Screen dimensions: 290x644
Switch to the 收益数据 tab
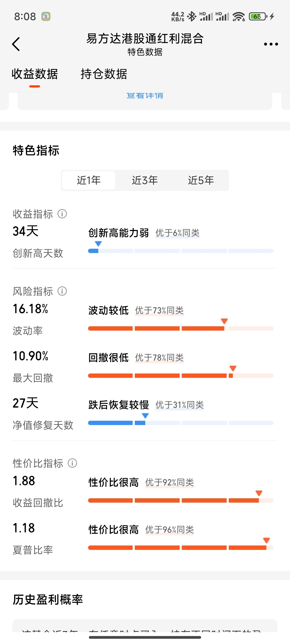(35, 74)
